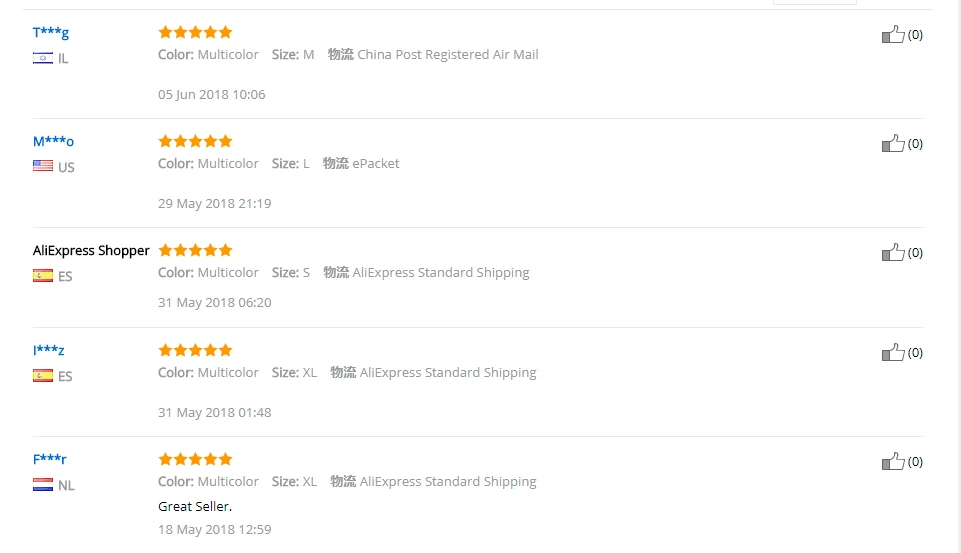Click the Netherlands flag beside NL
This screenshot has height=553, width=961.
point(43,485)
